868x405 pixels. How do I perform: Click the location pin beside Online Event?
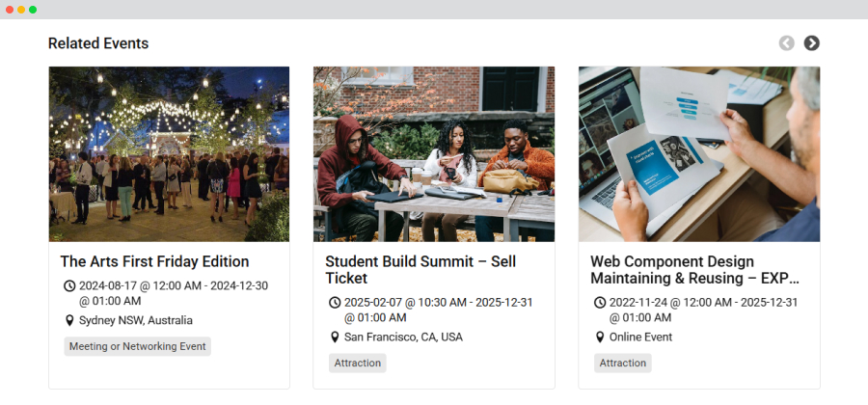(x=600, y=337)
